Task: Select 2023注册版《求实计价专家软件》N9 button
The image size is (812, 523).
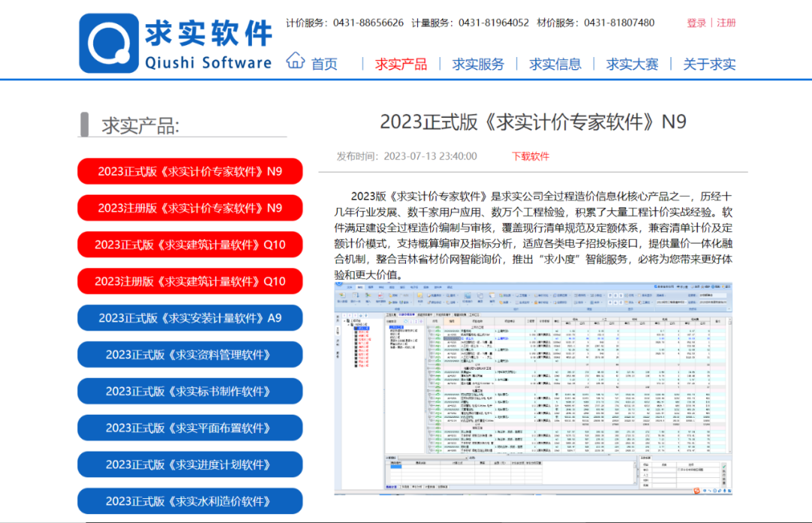Action: coord(190,208)
